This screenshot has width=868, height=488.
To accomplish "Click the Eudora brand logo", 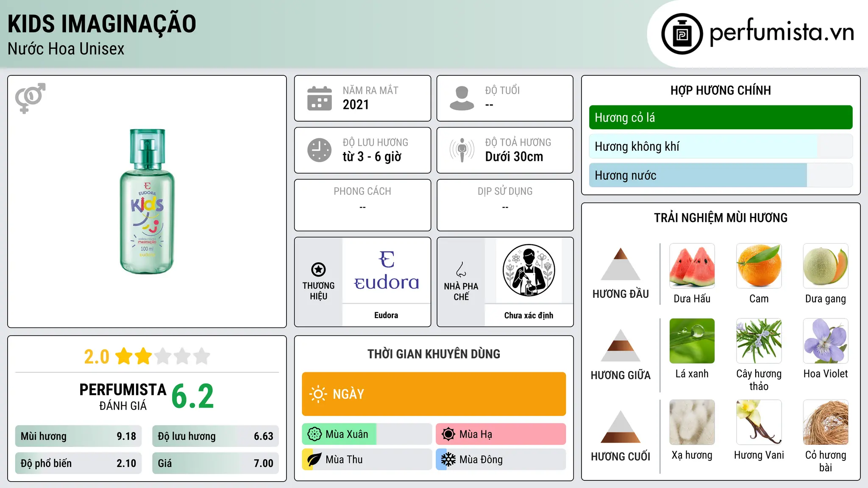I will pos(386,270).
